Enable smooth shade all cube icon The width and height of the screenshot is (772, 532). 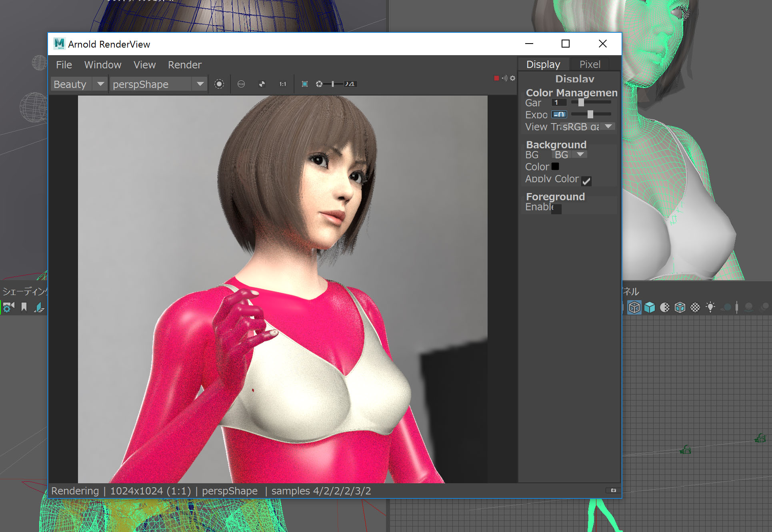pyautogui.click(x=650, y=307)
